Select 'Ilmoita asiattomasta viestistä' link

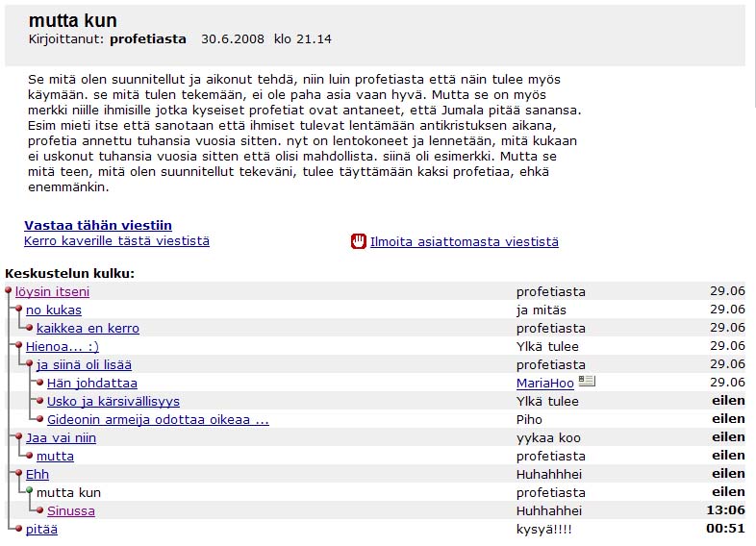464,242
